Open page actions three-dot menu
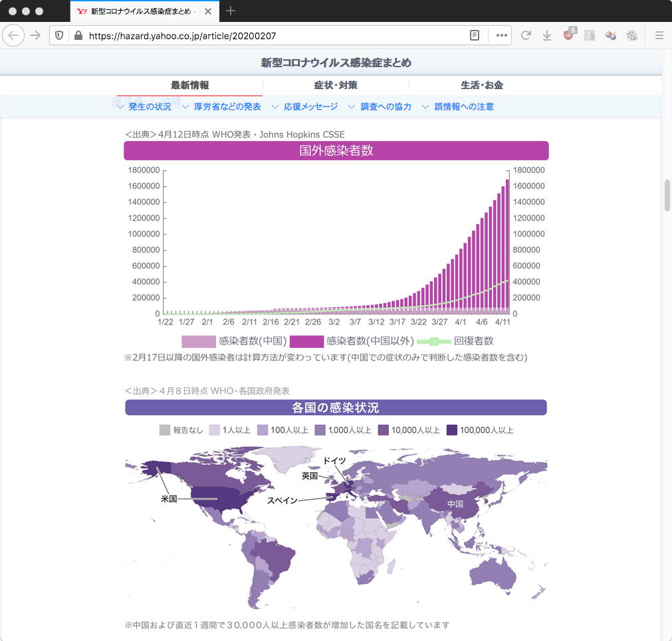The image size is (672, 641). tap(501, 35)
